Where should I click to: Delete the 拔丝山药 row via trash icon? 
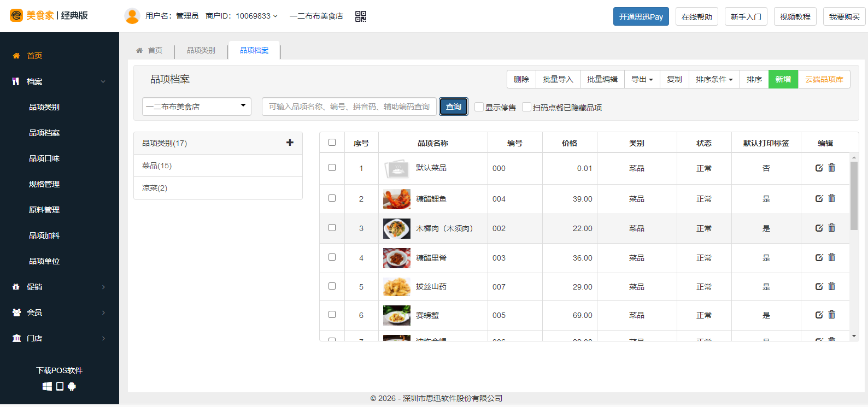click(832, 286)
